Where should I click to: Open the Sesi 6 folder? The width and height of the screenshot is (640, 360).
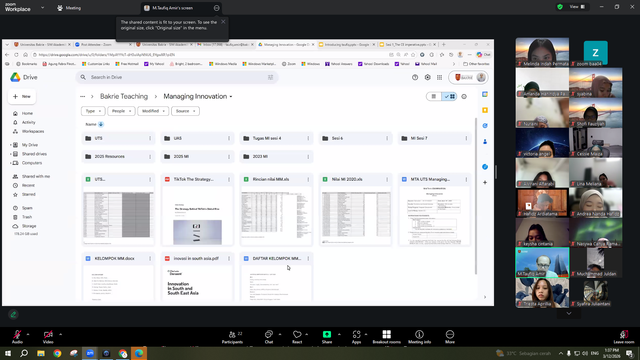[x=356, y=138]
